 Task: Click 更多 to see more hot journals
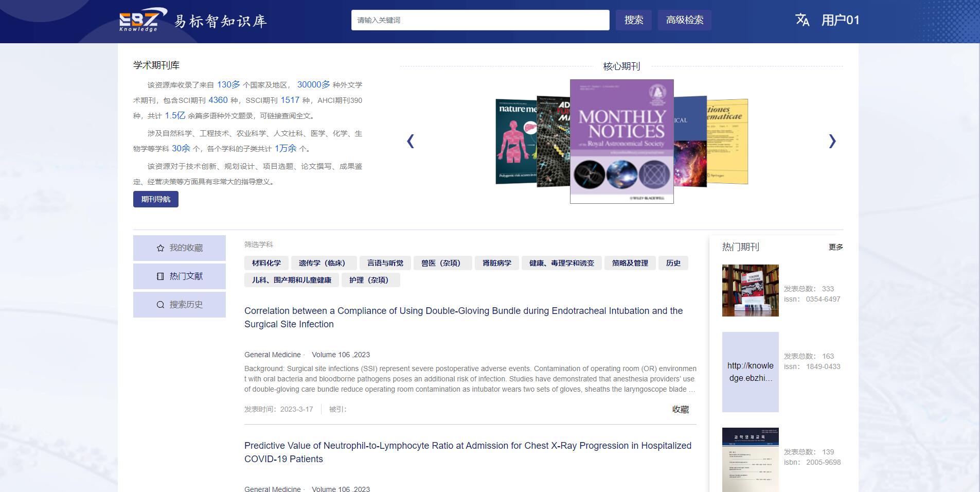pos(835,247)
